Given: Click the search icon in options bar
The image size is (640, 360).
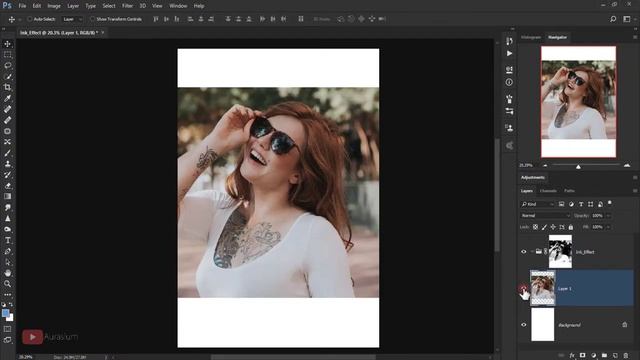Looking at the screenshot, I should [613, 19].
